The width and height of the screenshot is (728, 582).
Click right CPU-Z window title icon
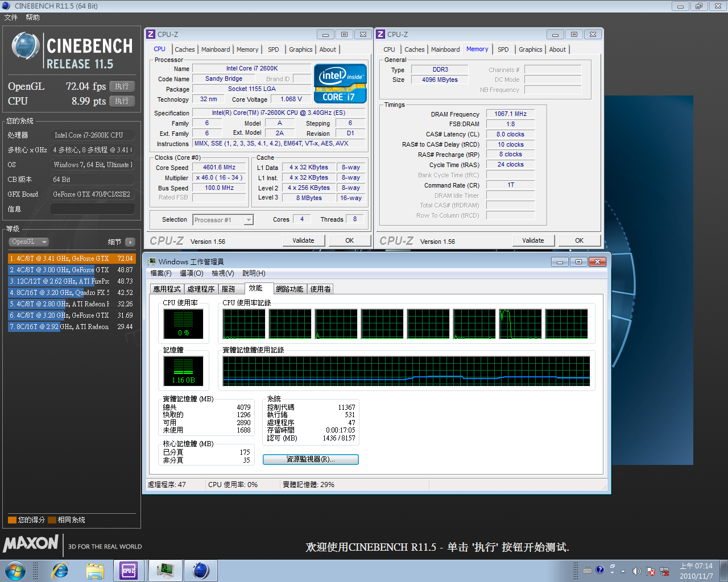(380, 34)
